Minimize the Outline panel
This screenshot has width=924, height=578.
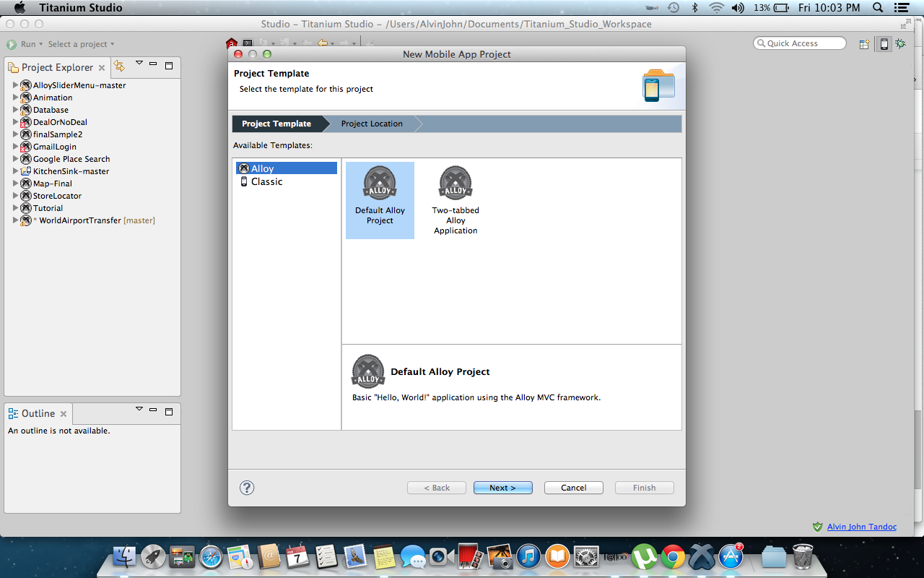[153, 410]
